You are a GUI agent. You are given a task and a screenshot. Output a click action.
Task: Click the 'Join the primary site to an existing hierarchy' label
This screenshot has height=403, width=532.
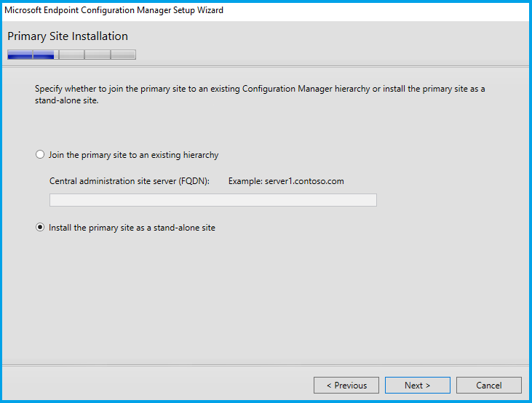tap(133, 155)
